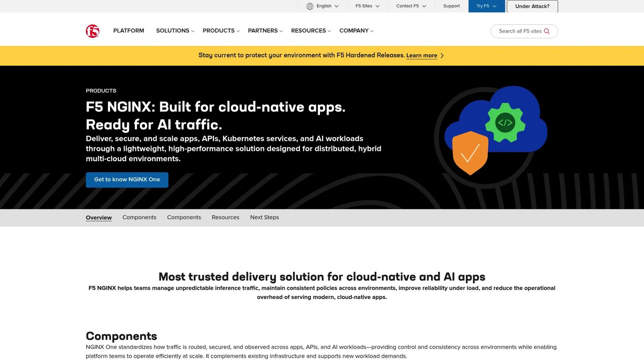Jump to the Next Steps tab
644x362 pixels.
pos(265,217)
